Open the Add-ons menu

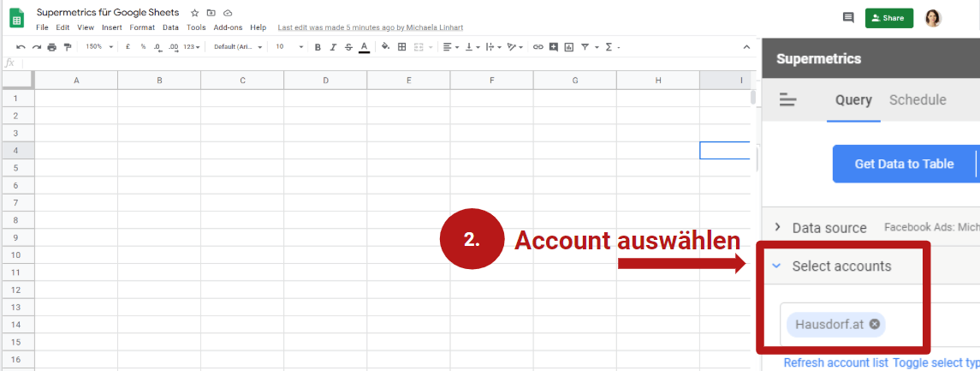point(228,27)
